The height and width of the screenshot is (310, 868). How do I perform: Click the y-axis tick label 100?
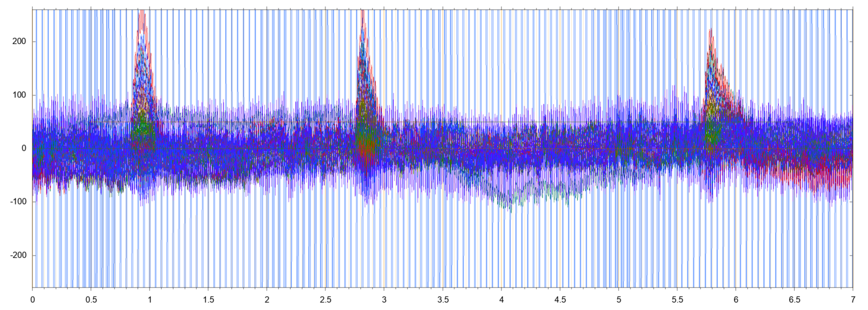point(20,95)
